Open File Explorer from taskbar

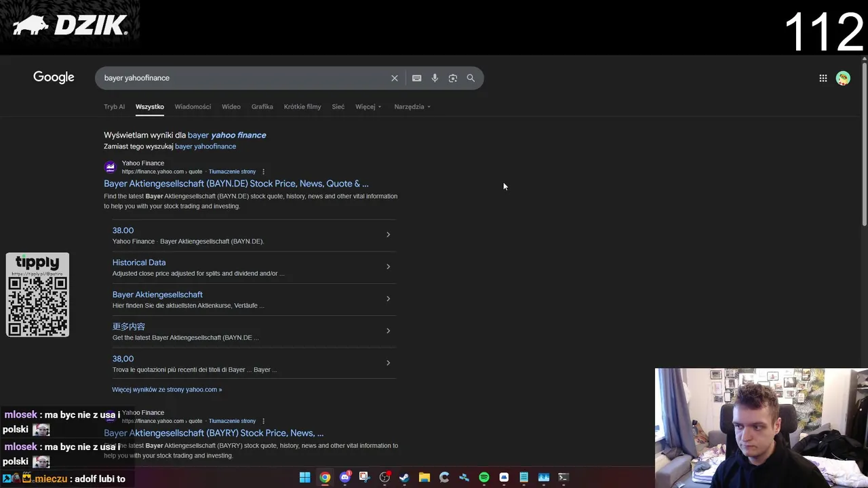coord(425,478)
